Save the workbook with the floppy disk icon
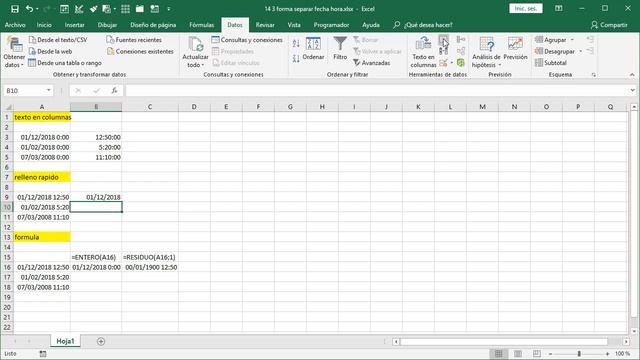This screenshot has height=360, width=640. point(15,9)
